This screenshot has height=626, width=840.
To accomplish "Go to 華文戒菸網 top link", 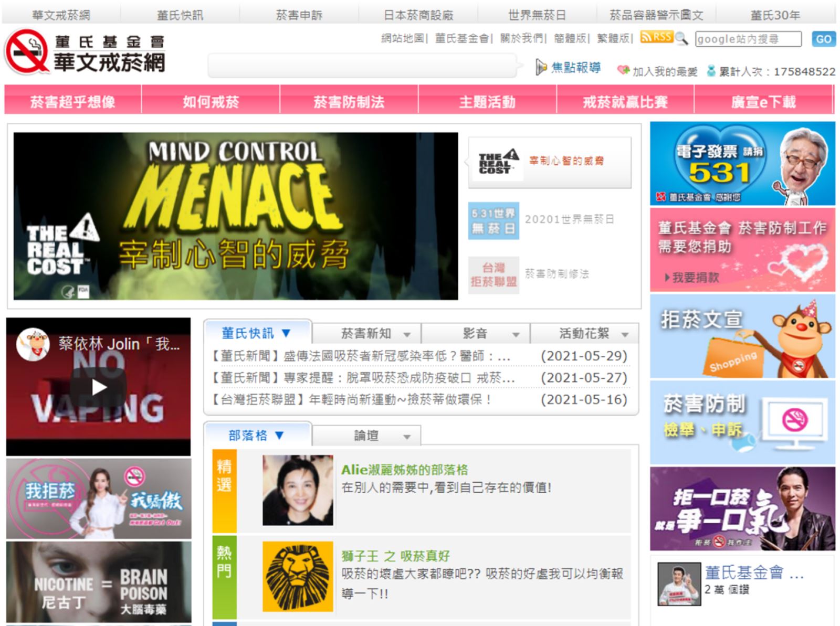I will click(x=61, y=15).
